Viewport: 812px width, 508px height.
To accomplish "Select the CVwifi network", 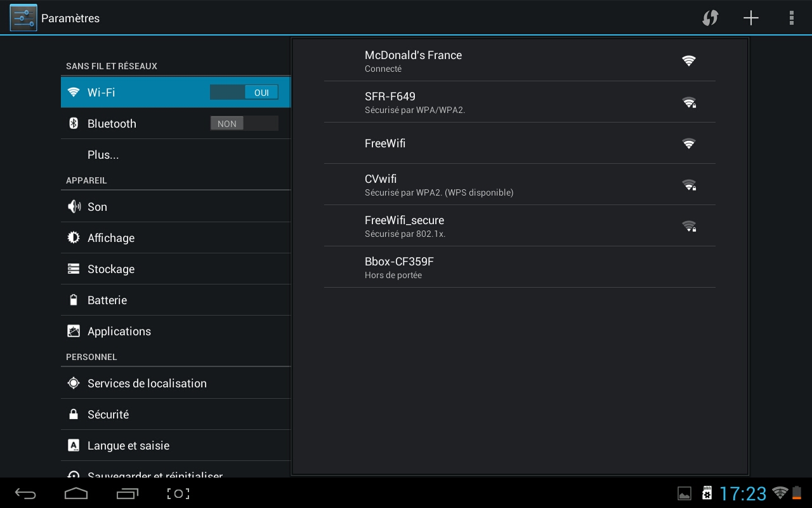I will (520, 184).
